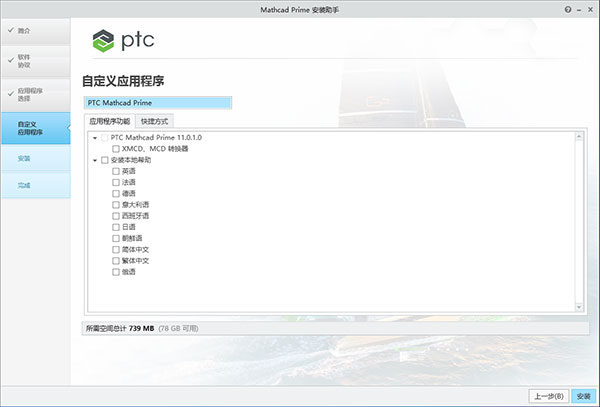Tick the 简体中文 help language checkbox
Screen dimensions: 600x407
click(x=116, y=250)
